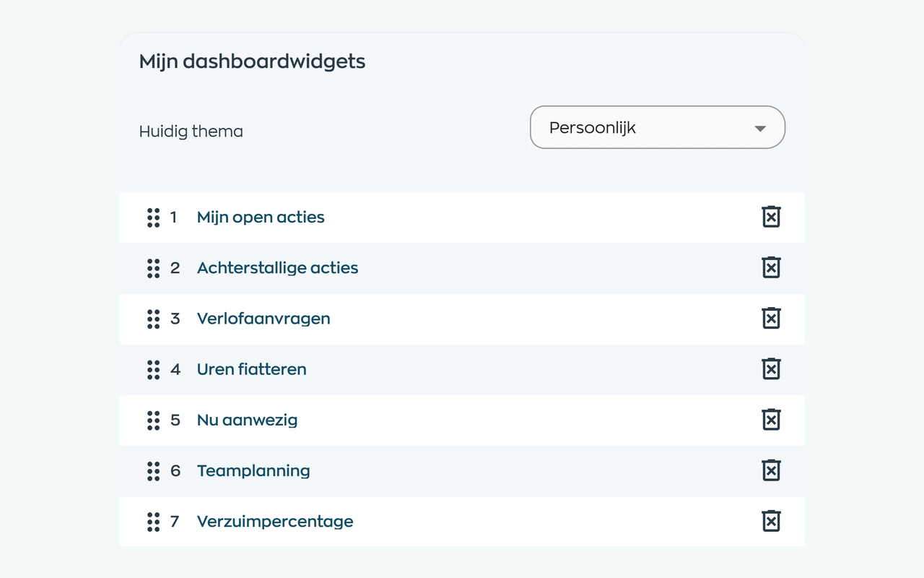Screen dimensions: 924x578
Task: Delete the Verlofaanvragen widget via trash icon
Action: (771, 318)
